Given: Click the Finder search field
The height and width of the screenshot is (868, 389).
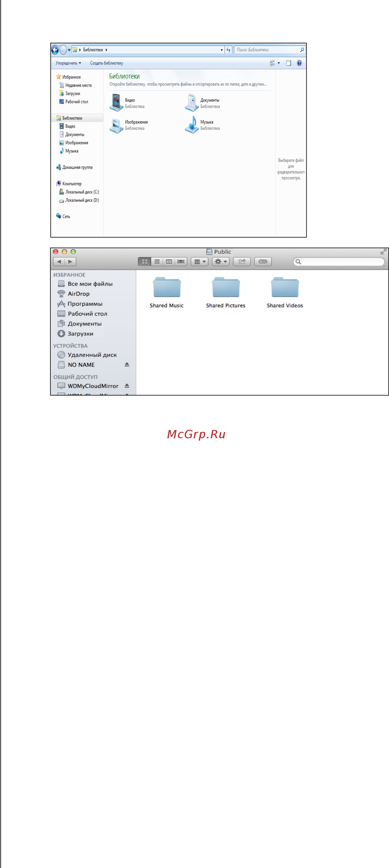Looking at the screenshot, I should 339,261.
